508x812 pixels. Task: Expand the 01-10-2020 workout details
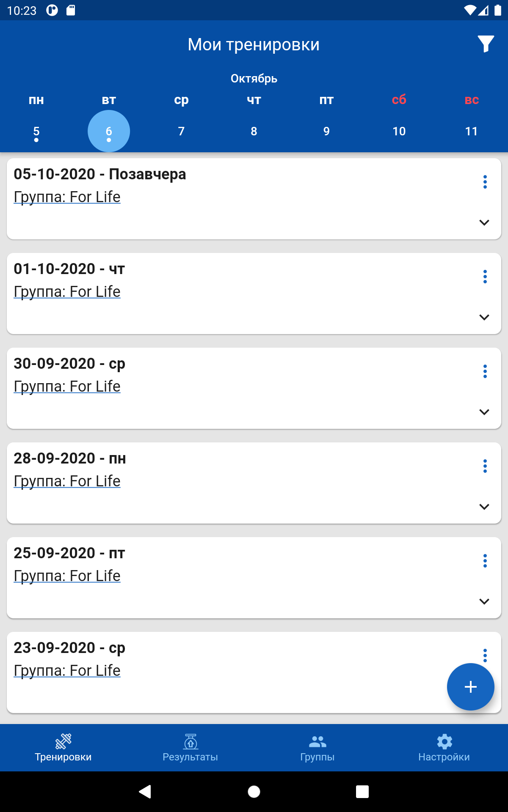point(484,317)
